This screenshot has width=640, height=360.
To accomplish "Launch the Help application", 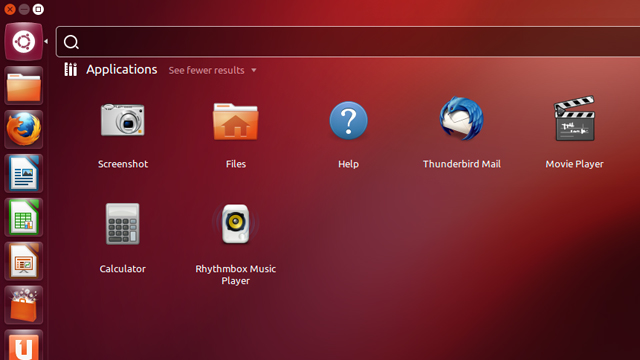I will (x=348, y=120).
